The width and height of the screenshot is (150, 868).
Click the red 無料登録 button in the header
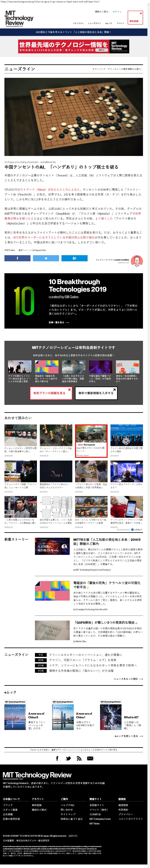[x=135, y=18]
